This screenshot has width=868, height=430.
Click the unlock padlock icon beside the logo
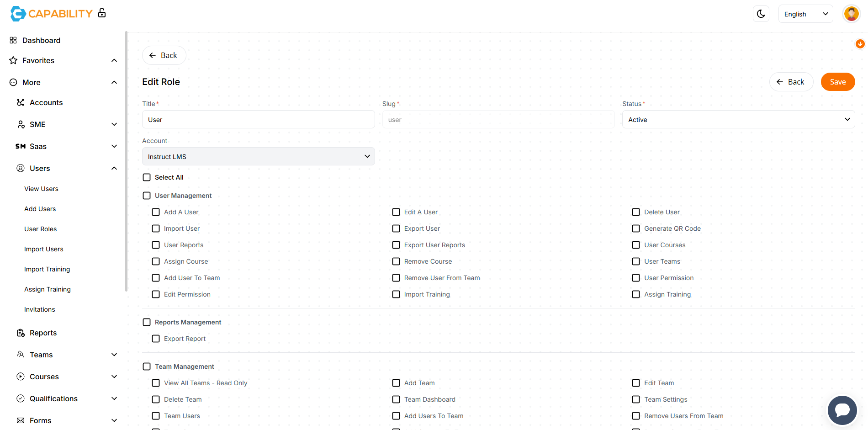(x=102, y=13)
